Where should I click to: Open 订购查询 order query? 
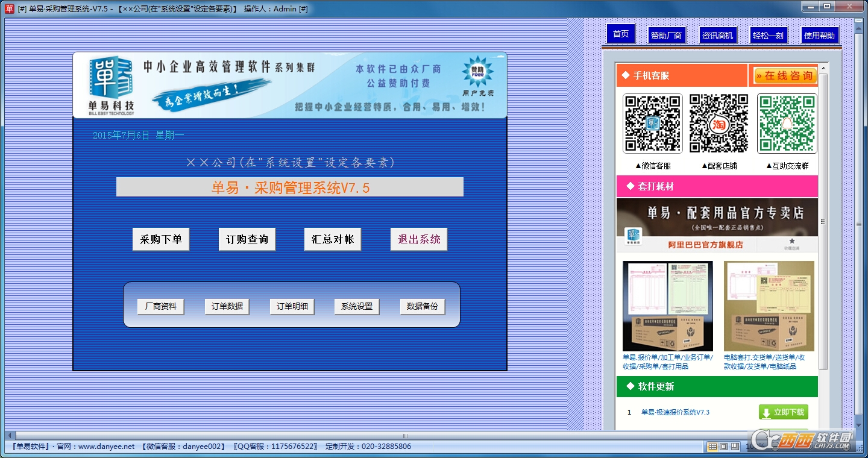coord(247,239)
